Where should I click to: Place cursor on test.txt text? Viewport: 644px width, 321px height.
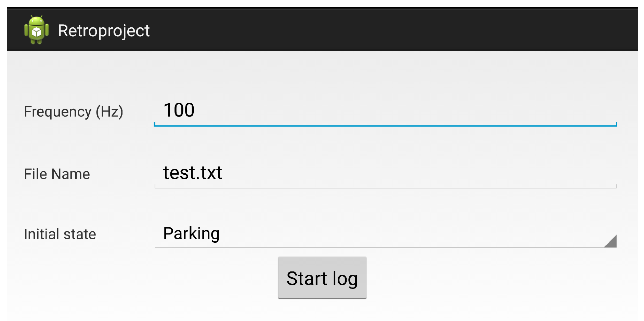point(192,173)
